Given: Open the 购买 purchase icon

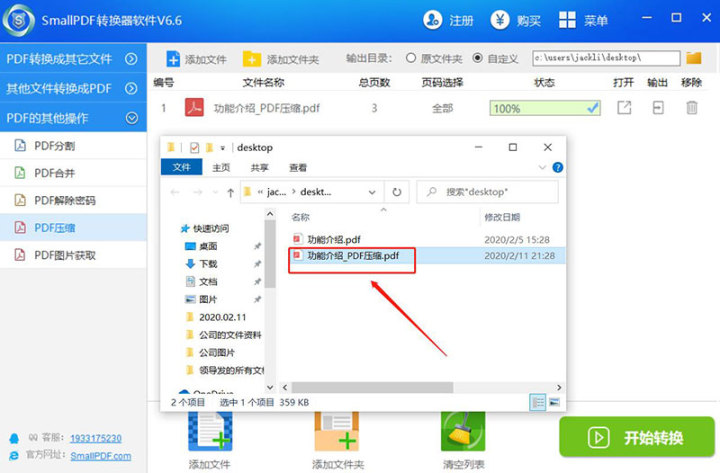Looking at the screenshot, I should coord(500,20).
